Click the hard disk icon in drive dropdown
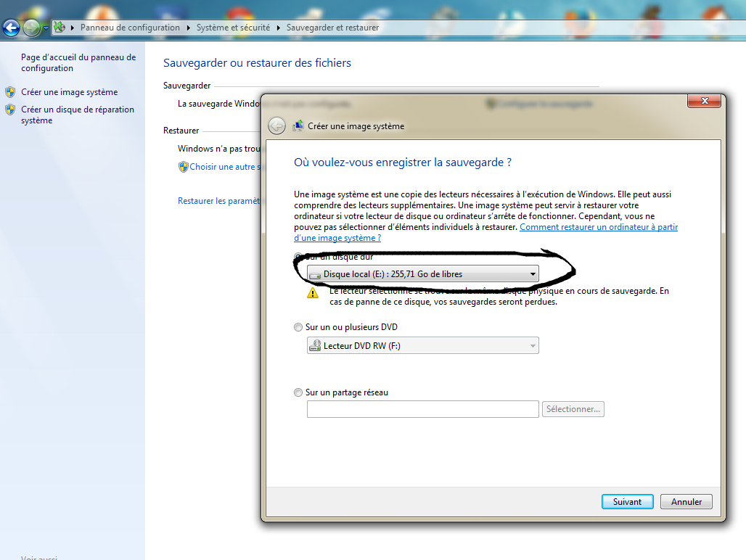 (x=315, y=275)
